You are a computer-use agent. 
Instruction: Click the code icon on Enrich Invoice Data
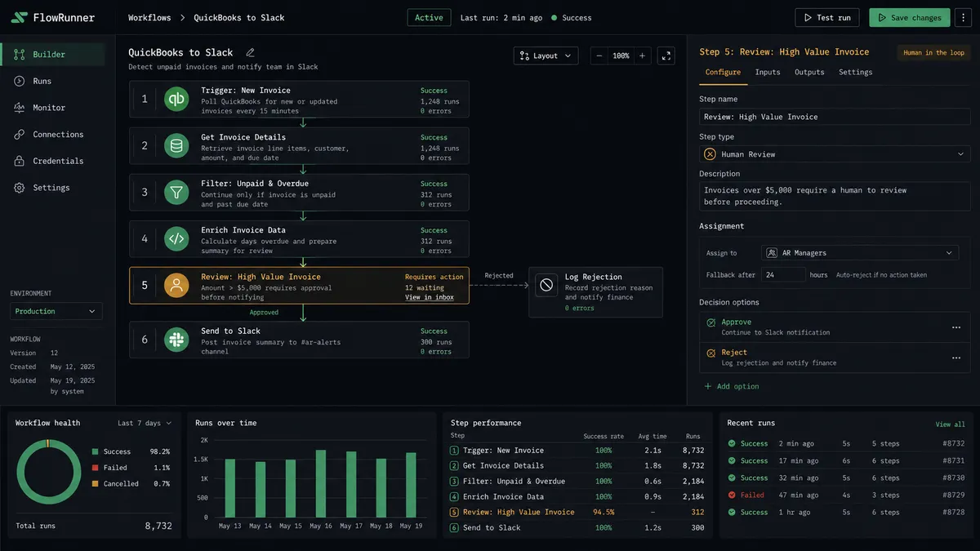click(176, 238)
